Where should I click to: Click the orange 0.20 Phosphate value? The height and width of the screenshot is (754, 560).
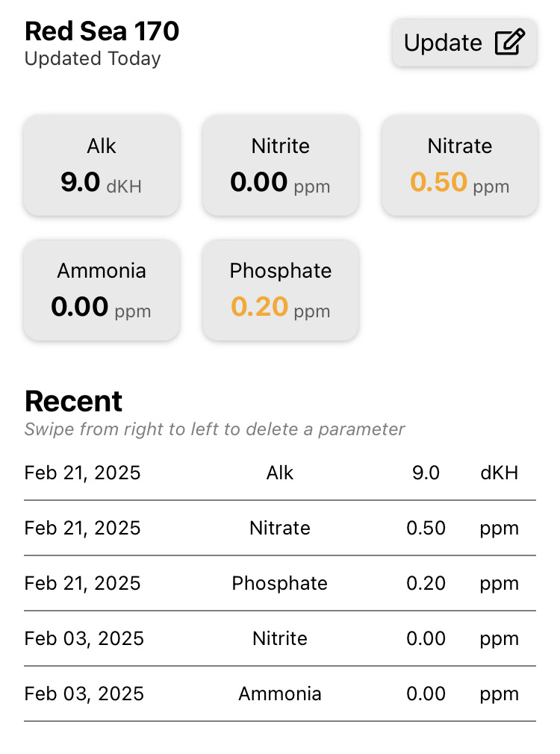pos(260,306)
